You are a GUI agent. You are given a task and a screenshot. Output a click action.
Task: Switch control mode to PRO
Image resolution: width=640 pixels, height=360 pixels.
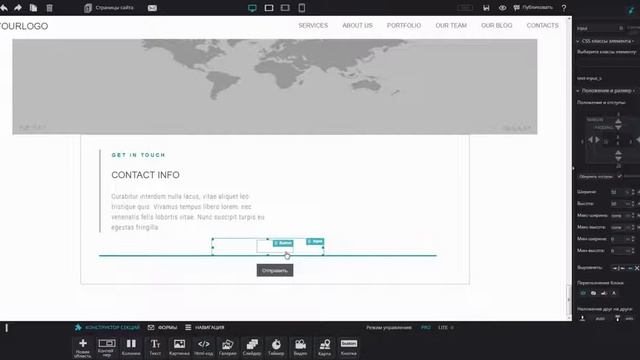coord(426,327)
